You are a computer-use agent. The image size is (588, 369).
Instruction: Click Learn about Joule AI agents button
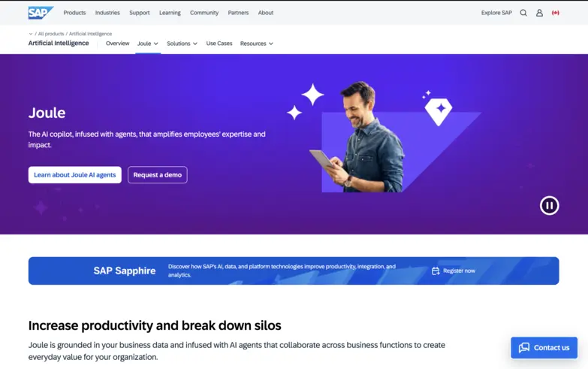coord(75,175)
